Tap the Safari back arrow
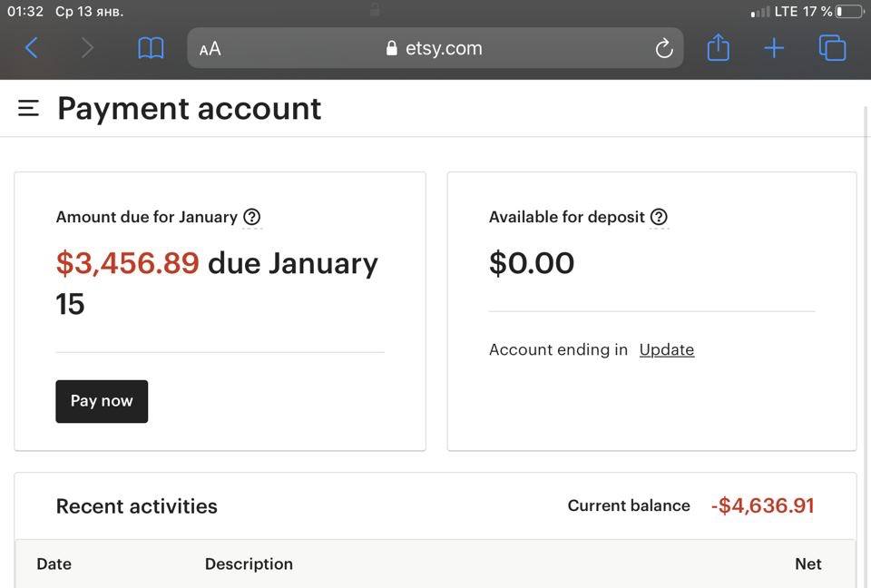Viewport: 871px width, 588px height. 33,48
